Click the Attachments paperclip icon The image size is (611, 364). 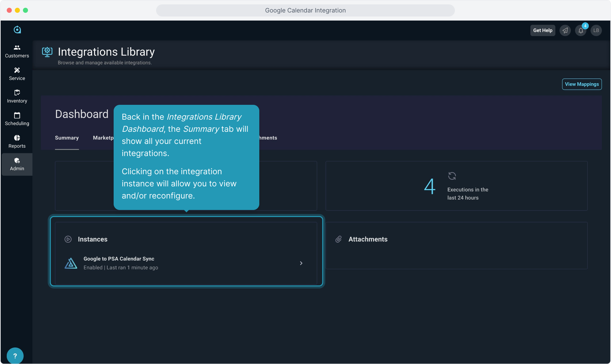click(x=339, y=239)
